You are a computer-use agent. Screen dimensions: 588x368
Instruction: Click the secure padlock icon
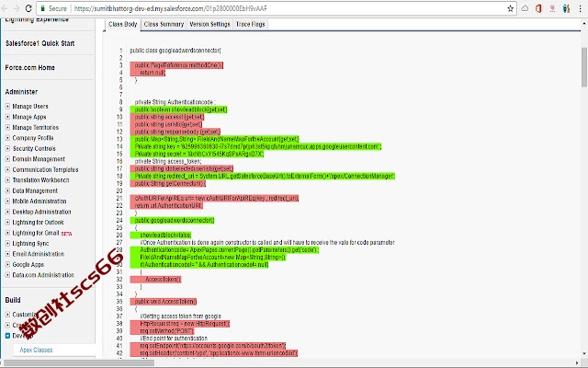pyautogui.click(x=43, y=8)
